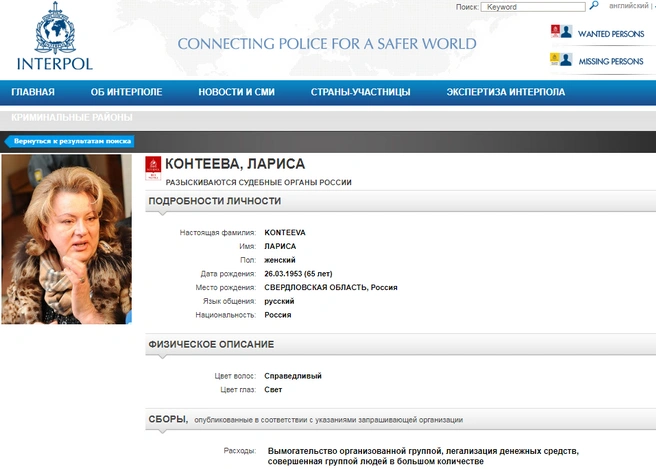Click Вернуться к результатам поиска button
This screenshot has height=469, width=656.
point(69,141)
